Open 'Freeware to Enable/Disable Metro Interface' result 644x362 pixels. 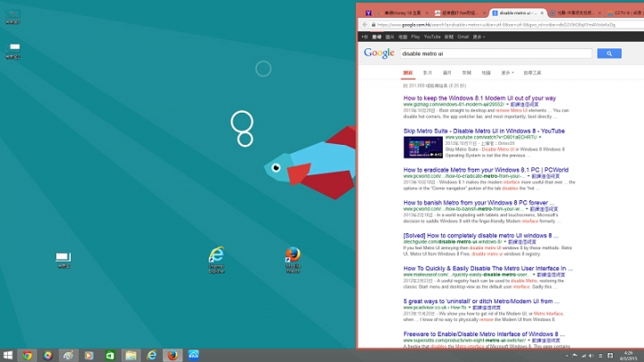click(x=484, y=333)
